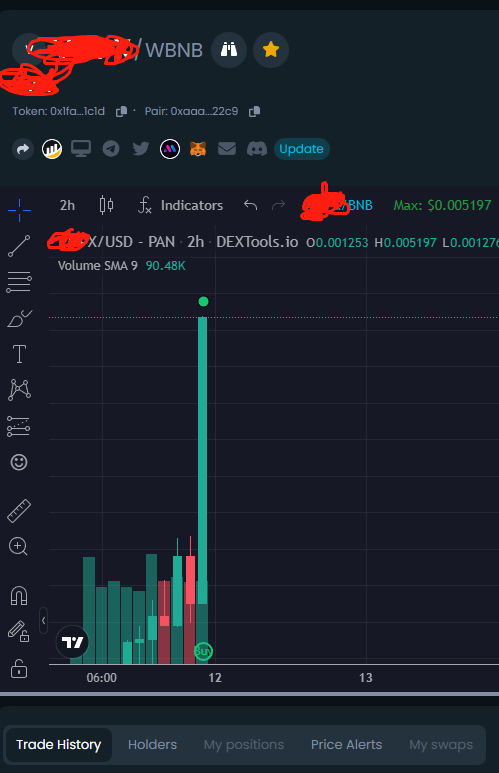Collapse the drawing toolbar side arrow
499x773 pixels.
click(43, 620)
